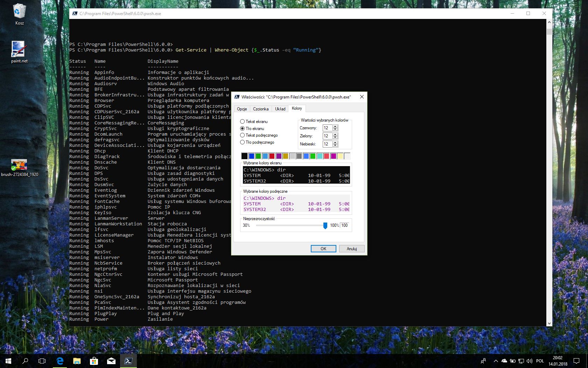The image size is (588, 368).
Task: Click the POL input language indicator
Action: (x=540, y=361)
